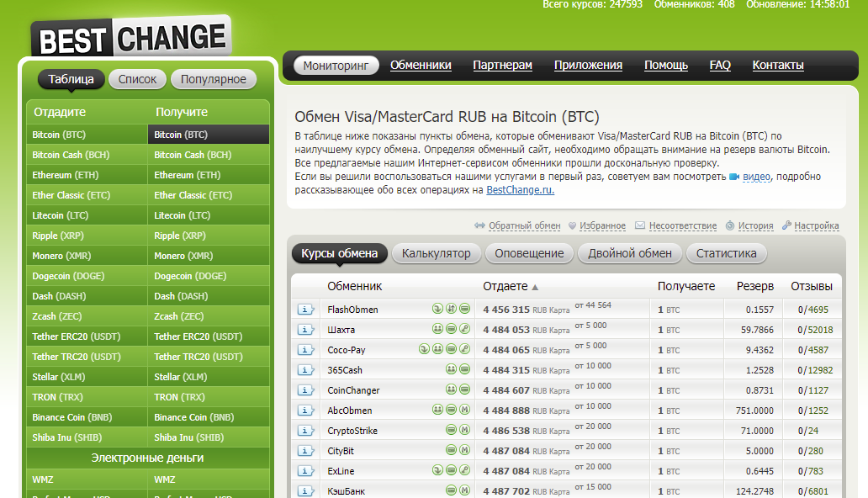Image resolution: width=868 pixels, height=498 pixels.
Task: Click История link
Action: (x=755, y=226)
